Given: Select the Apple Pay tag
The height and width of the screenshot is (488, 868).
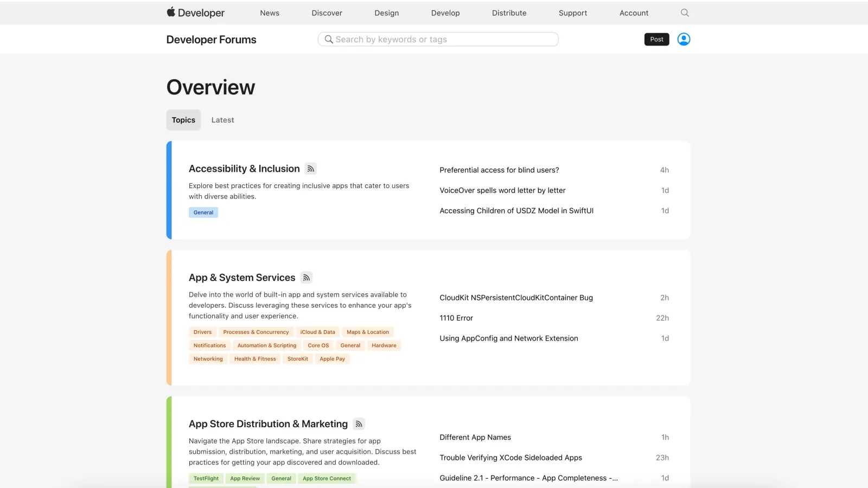Looking at the screenshot, I should pos(333,359).
